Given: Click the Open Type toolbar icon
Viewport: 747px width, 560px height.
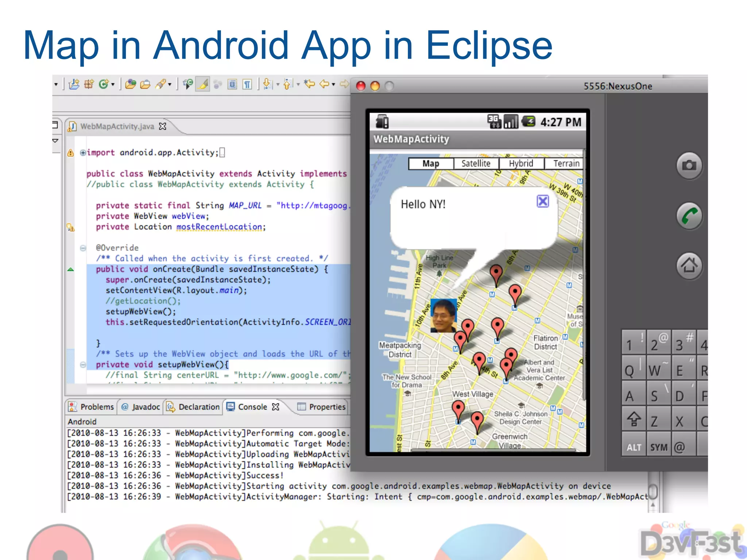Looking at the screenshot, I should (x=130, y=85).
